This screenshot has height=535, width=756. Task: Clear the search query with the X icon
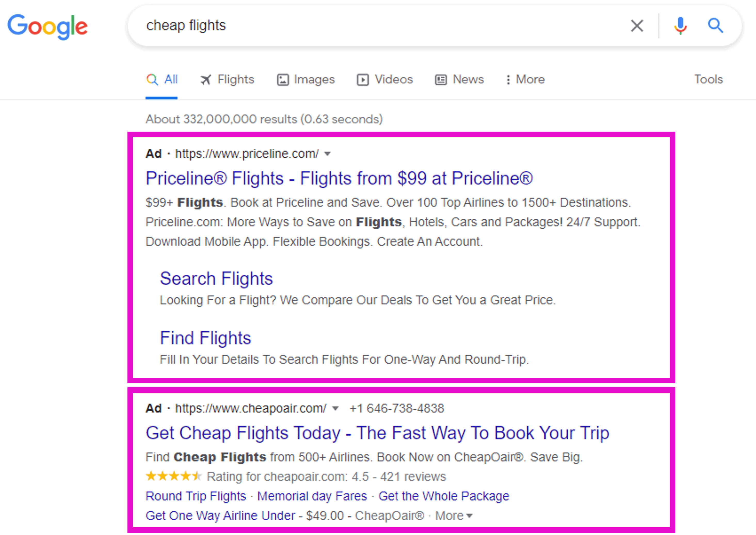(x=637, y=25)
